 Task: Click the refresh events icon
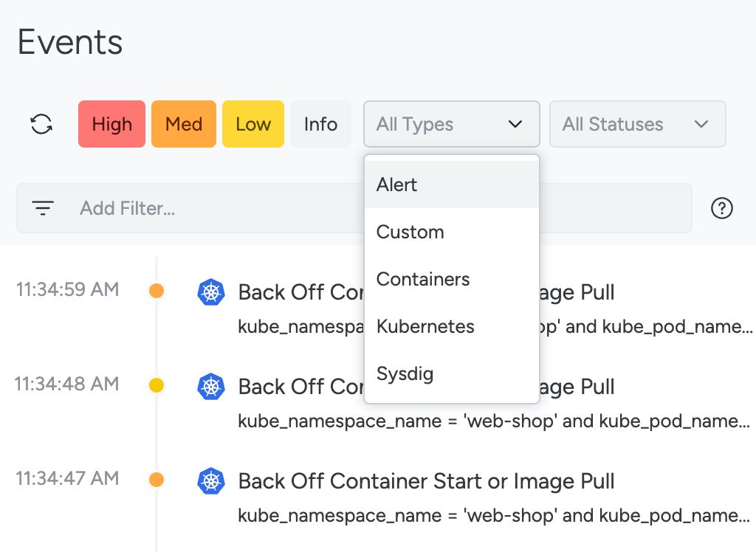41,124
